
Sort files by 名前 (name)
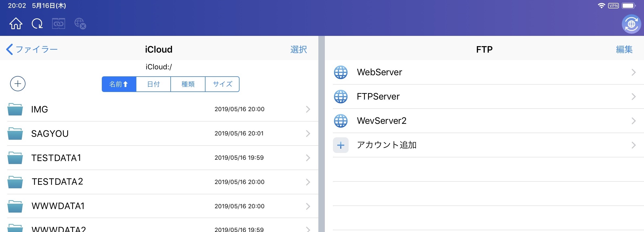coord(119,84)
